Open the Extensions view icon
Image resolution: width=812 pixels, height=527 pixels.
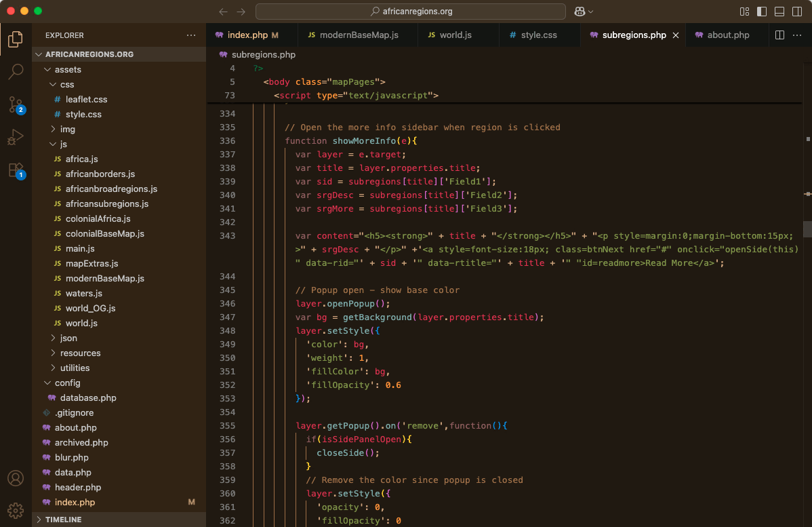pyautogui.click(x=16, y=170)
